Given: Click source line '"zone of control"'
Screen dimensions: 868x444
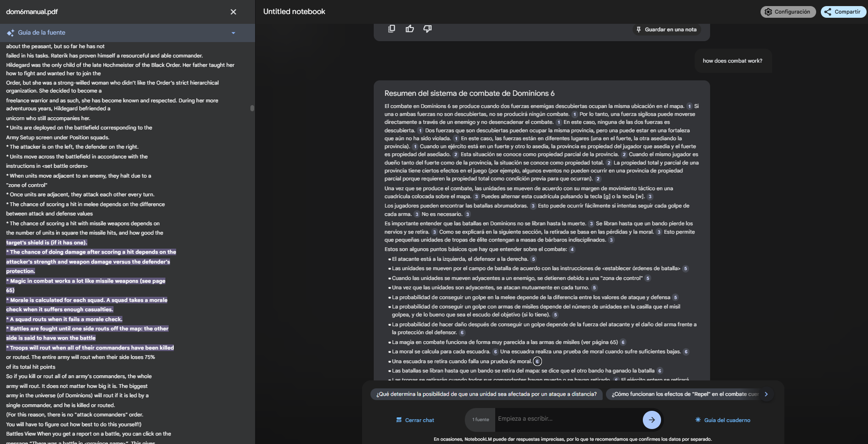Looking at the screenshot, I should pyautogui.click(x=27, y=185).
